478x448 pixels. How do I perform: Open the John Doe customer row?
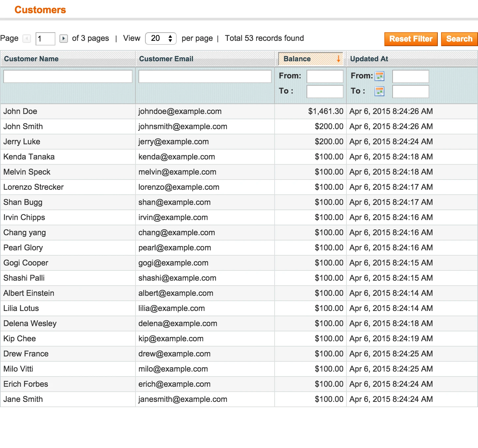click(x=20, y=111)
